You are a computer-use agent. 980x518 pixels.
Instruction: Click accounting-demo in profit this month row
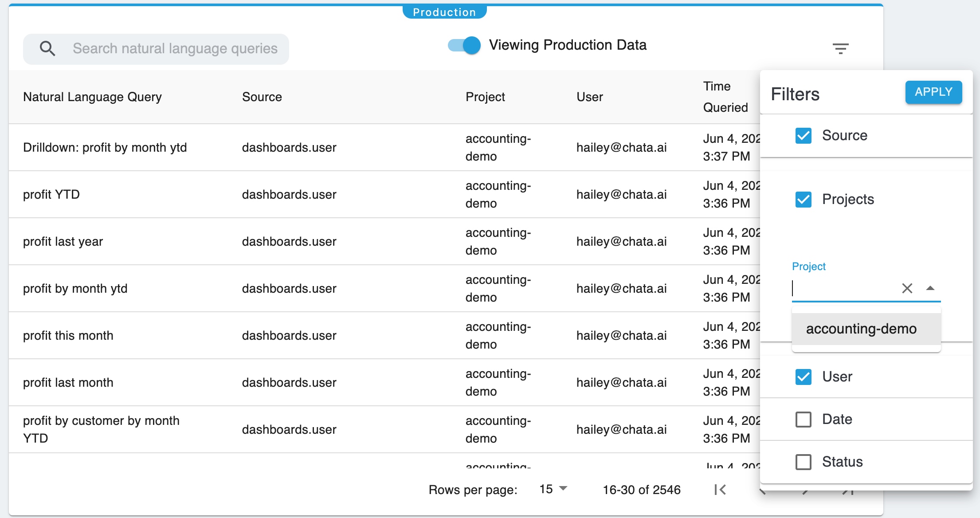point(498,336)
